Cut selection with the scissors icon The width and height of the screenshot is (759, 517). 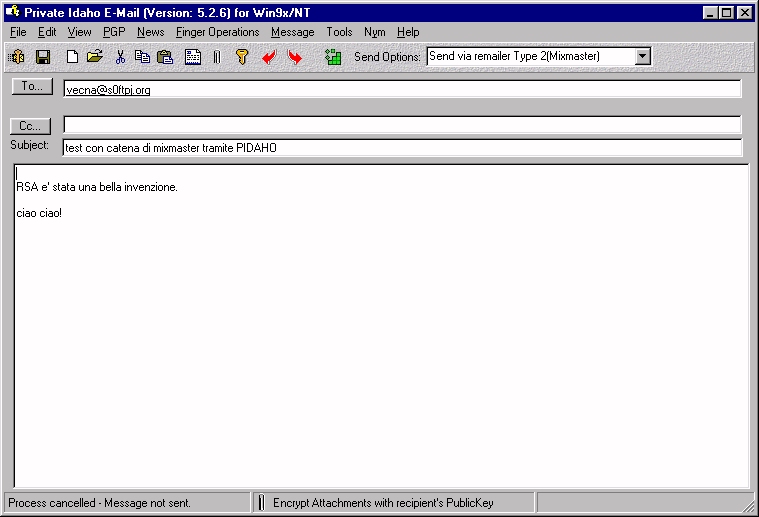tap(120, 57)
